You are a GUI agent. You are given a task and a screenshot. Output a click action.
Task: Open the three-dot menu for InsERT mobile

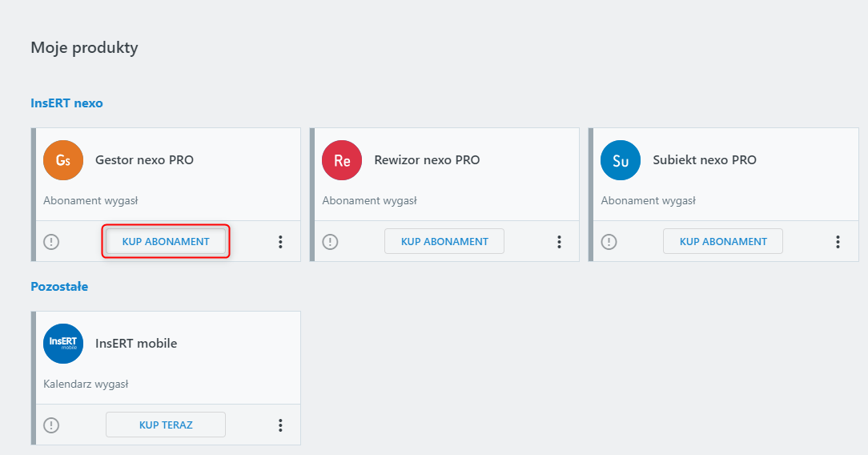click(280, 425)
